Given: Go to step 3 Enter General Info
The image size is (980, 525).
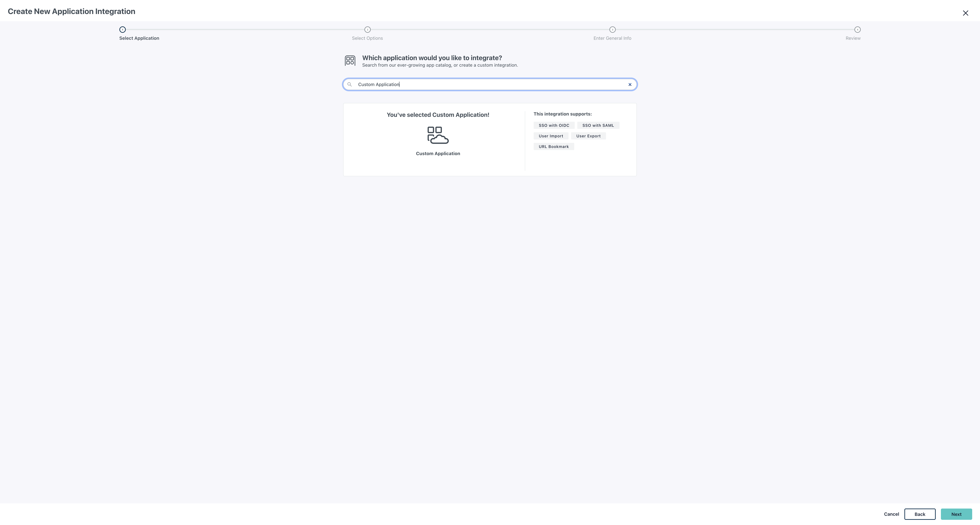Looking at the screenshot, I should tap(612, 30).
